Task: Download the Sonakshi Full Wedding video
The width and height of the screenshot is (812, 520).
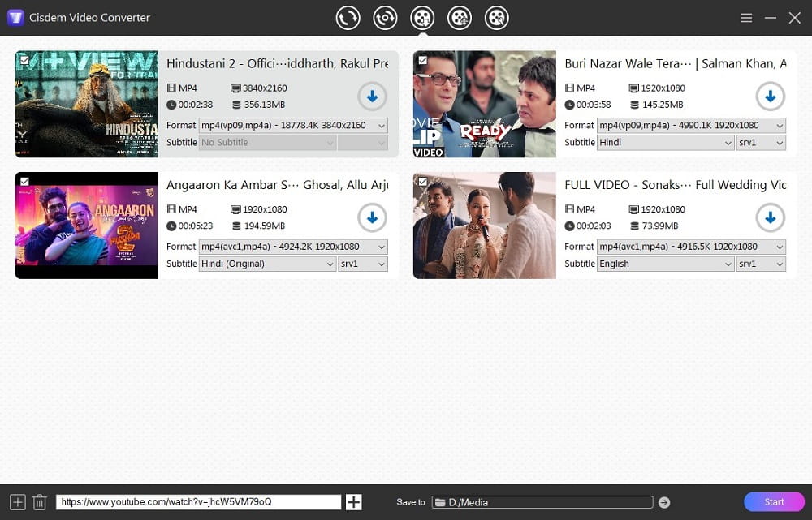Action: click(x=770, y=217)
